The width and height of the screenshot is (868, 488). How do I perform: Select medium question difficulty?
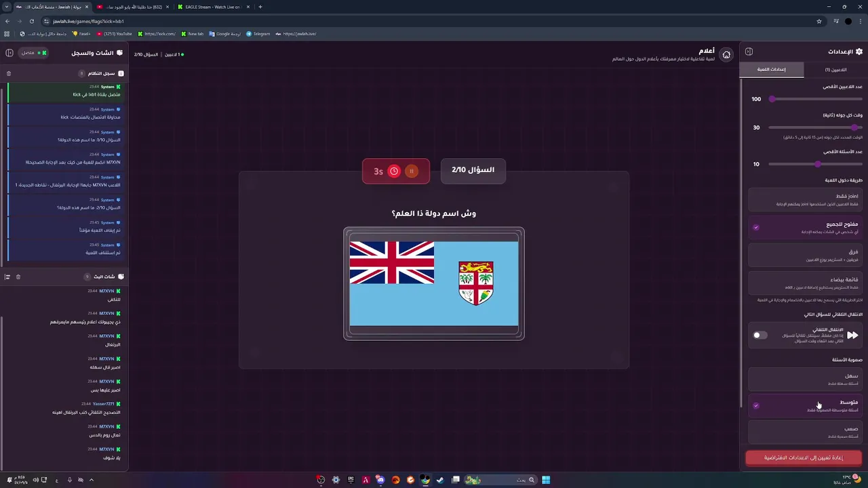[806, 405]
